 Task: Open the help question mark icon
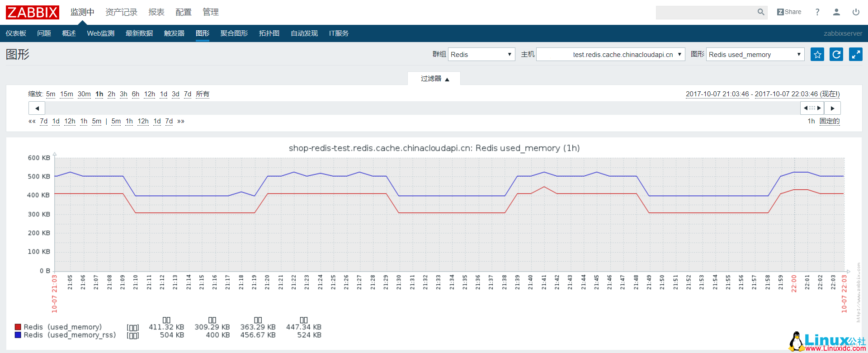[817, 12]
